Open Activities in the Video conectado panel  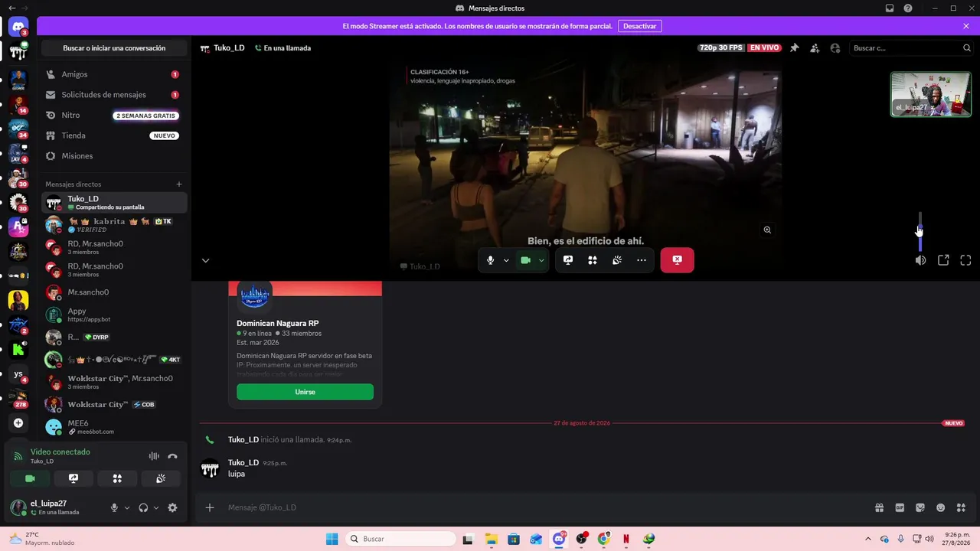[117, 478]
